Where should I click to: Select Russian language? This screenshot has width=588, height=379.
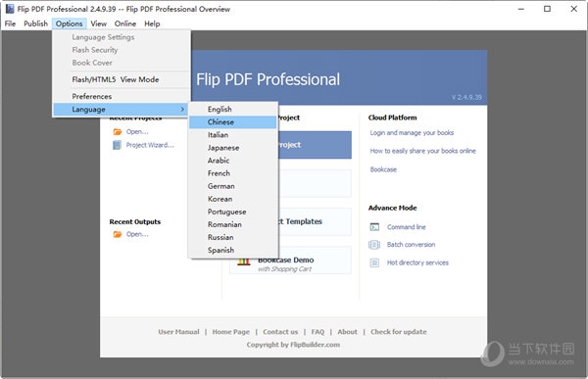233,237
